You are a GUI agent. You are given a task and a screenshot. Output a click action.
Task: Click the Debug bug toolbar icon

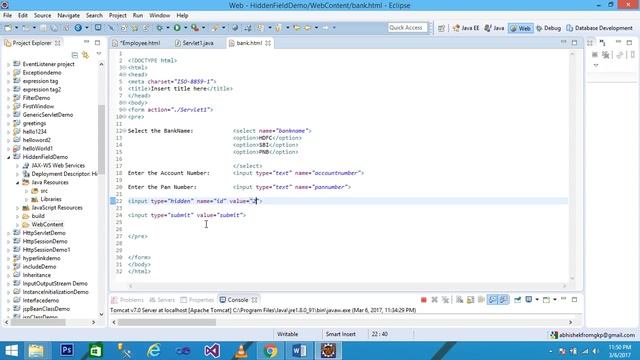click(x=160, y=28)
